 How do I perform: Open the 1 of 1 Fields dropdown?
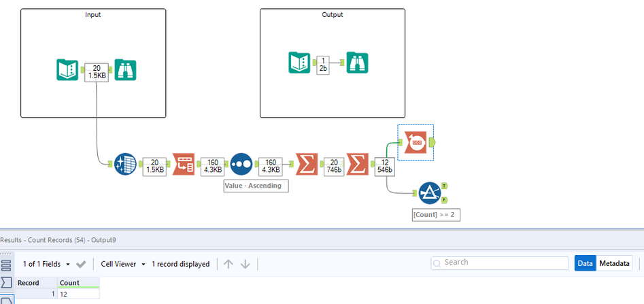point(46,264)
